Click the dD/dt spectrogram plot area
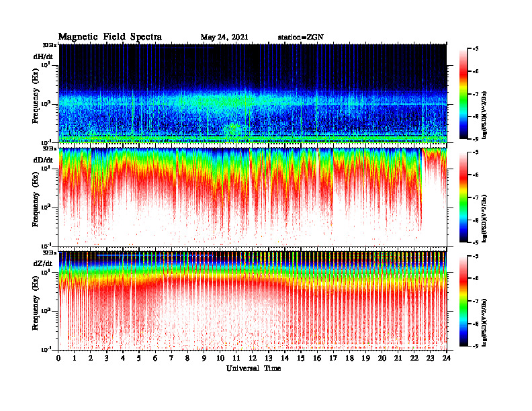 [x=253, y=197]
